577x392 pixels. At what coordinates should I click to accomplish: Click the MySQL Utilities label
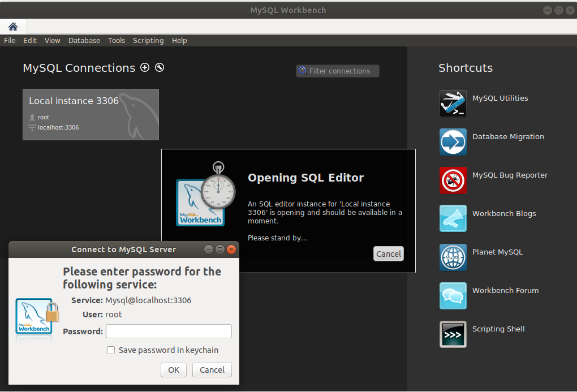click(x=500, y=98)
